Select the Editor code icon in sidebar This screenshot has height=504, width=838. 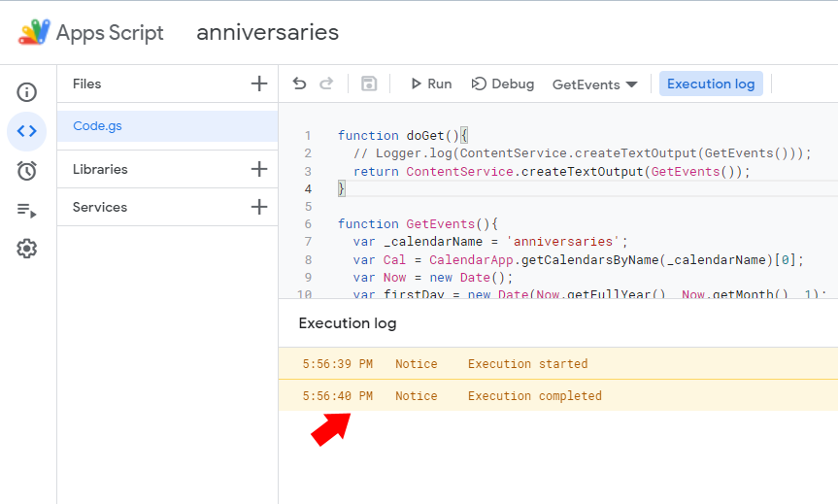(x=27, y=131)
